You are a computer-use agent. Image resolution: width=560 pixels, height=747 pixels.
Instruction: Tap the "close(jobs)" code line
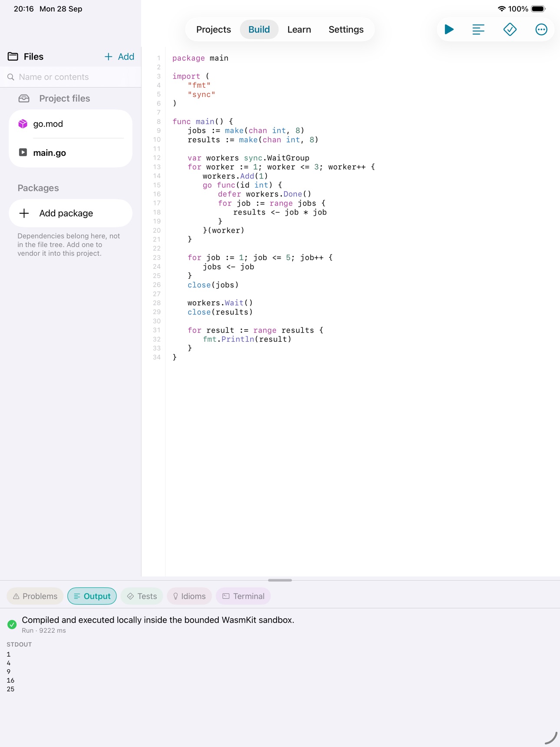(x=213, y=285)
